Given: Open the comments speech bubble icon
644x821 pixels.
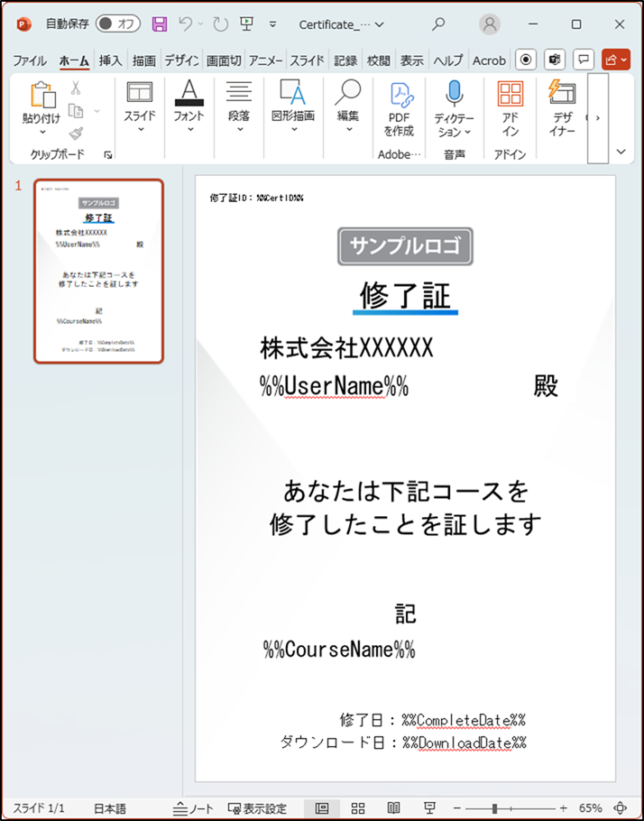Looking at the screenshot, I should (x=584, y=60).
